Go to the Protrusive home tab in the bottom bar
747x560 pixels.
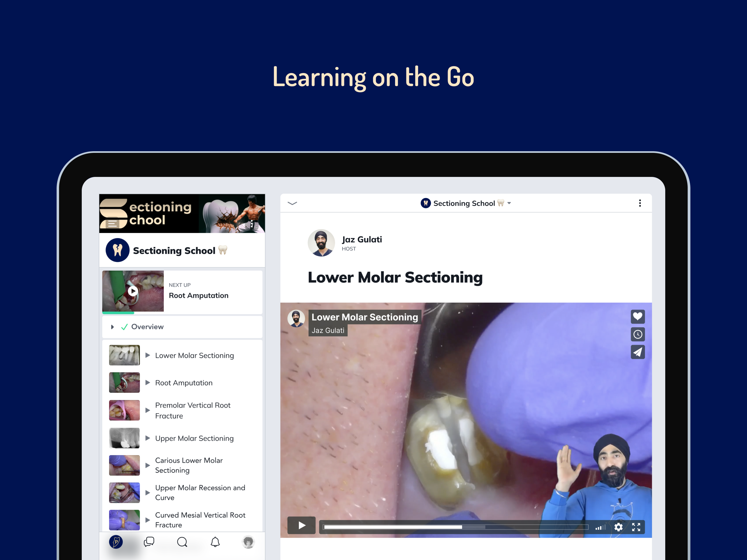pos(116,542)
